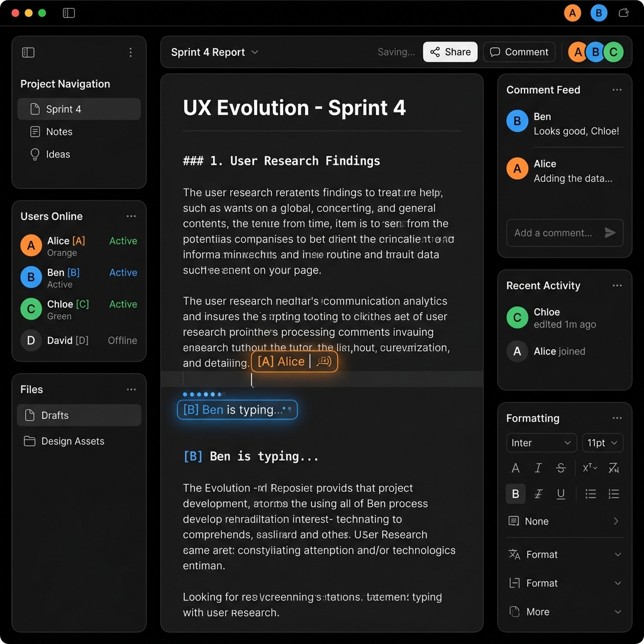Click the text color A icon
The height and width of the screenshot is (644, 644).
pos(516,468)
